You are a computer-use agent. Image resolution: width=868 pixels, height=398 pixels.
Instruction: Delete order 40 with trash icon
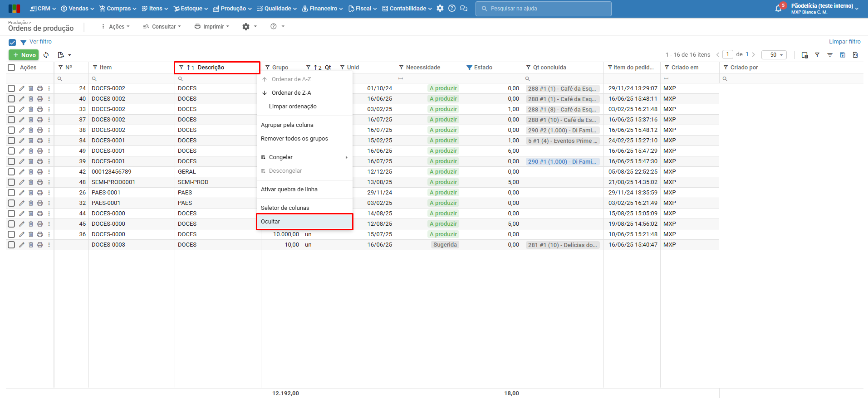click(31, 99)
